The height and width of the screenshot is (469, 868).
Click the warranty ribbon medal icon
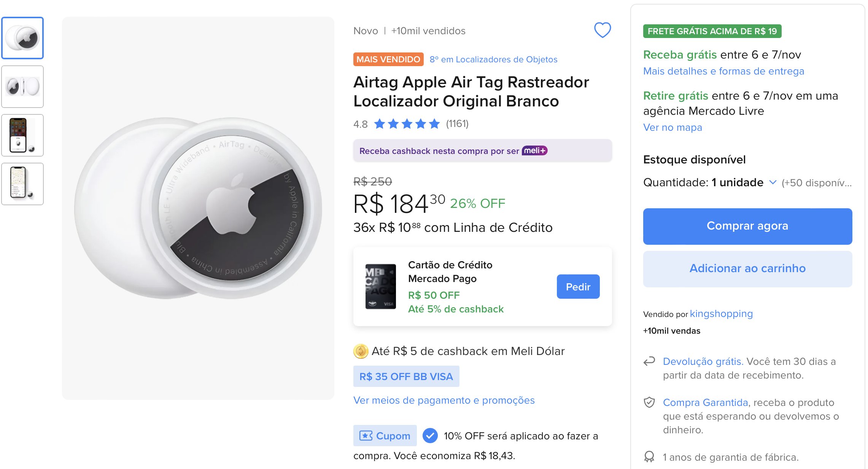tap(649, 456)
